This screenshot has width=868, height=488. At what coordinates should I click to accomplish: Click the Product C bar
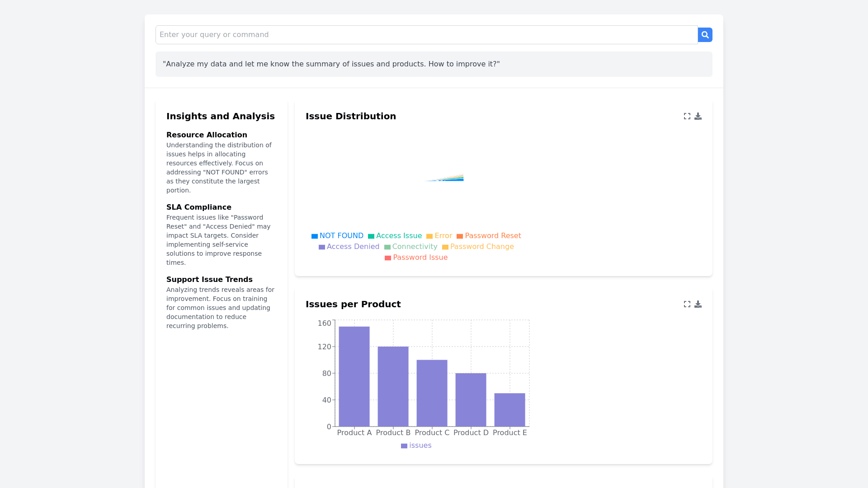pos(432,393)
